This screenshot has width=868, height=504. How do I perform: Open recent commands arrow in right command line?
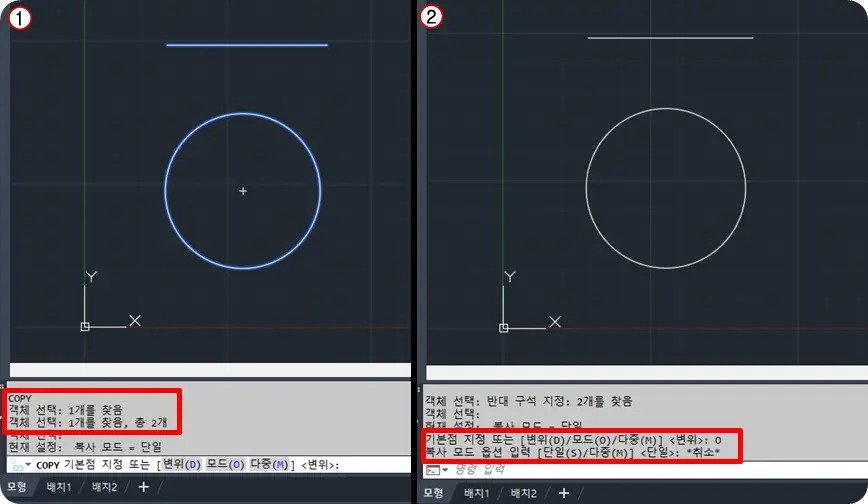click(x=445, y=470)
